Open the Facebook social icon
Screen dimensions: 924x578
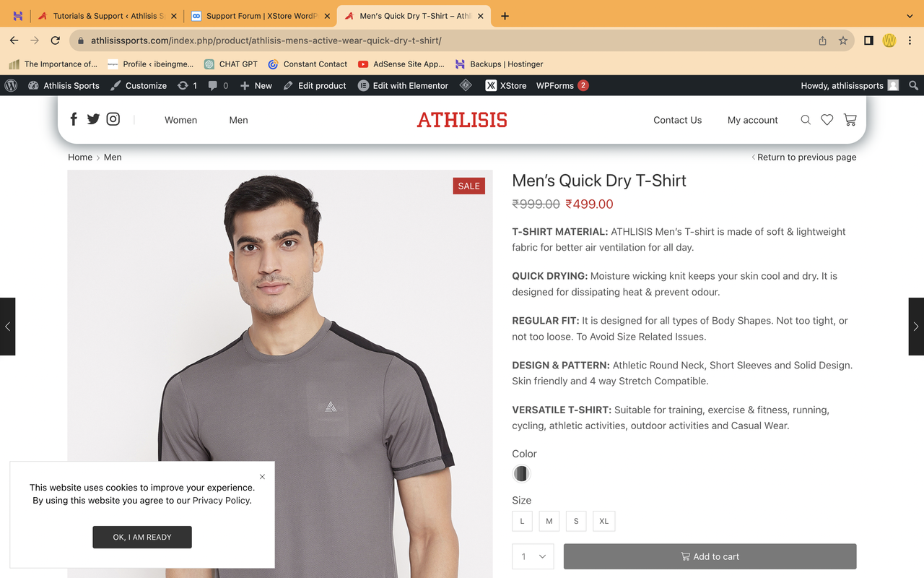point(74,119)
